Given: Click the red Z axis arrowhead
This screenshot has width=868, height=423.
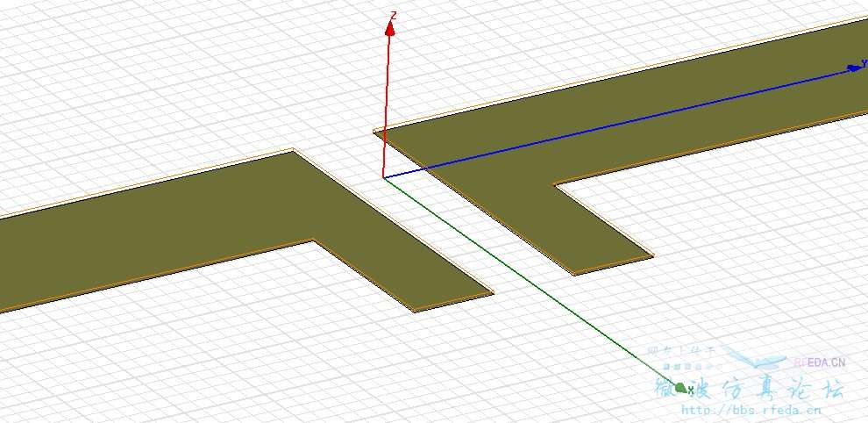Looking at the screenshot, I should 389,29.
